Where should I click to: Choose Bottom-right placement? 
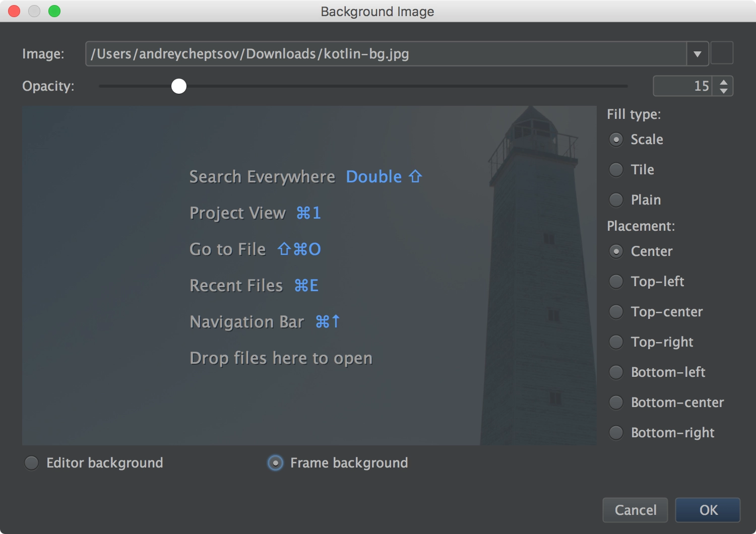tap(662, 433)
